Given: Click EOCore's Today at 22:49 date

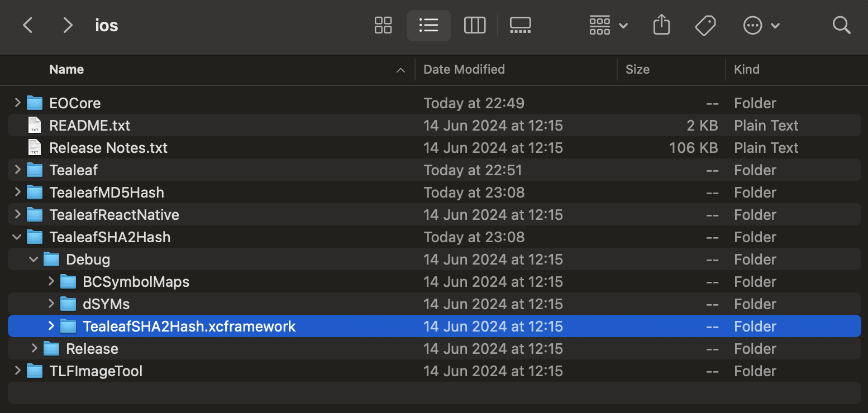Looking at the screenshot, I should click(474, 103).
